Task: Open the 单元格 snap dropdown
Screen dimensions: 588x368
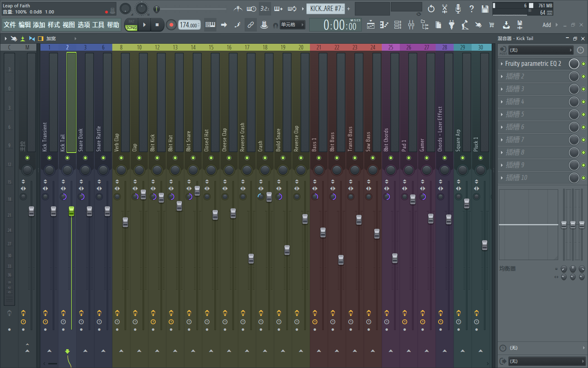Action: point(292,25)
